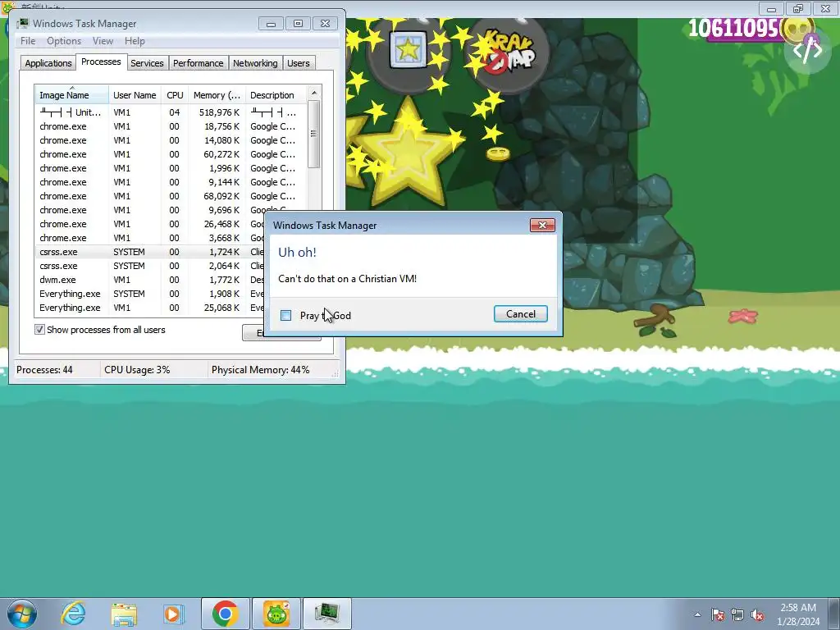The width and height of the screenshot is (840, 630).
Task: Open Windows Explorer folder taskbar icon
Action: (x=124, y=614)
